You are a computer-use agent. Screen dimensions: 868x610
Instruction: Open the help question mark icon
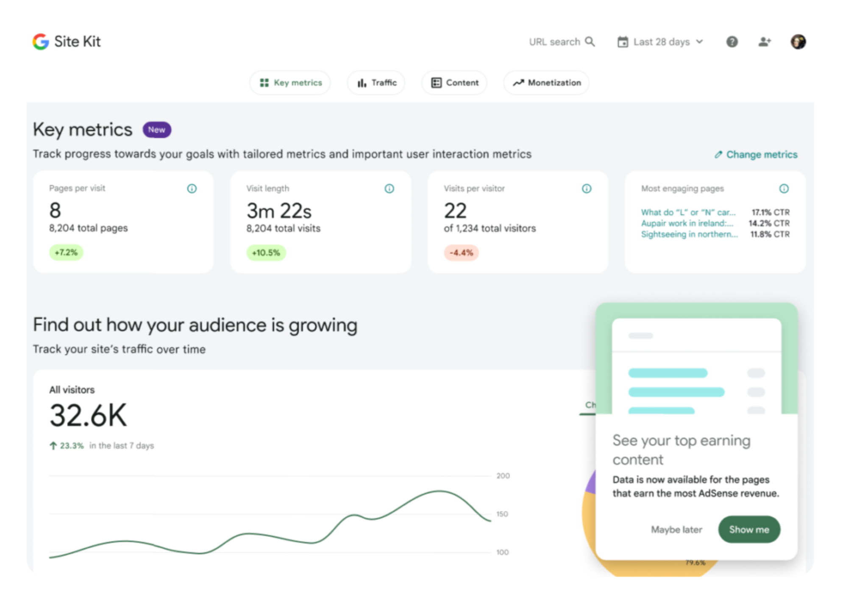(x=732, y=42)
